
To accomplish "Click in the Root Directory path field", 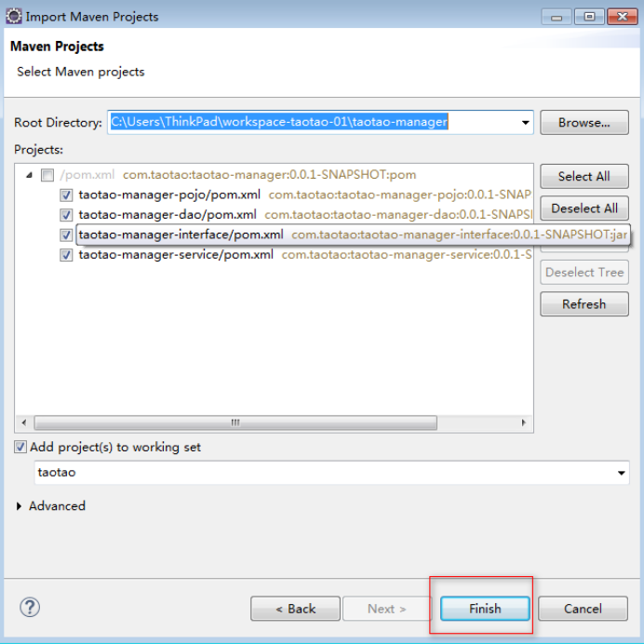I will 320,123.
